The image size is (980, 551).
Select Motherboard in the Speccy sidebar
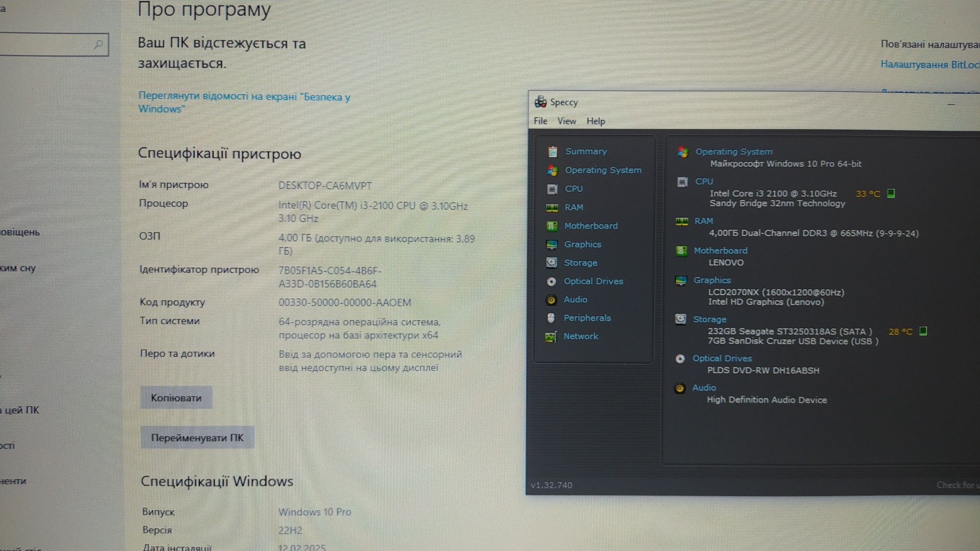tap(591, 226)
